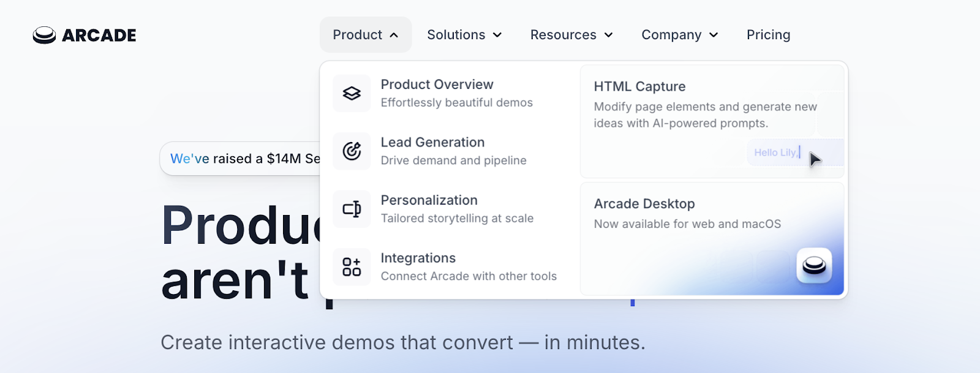Collapse the Product menu chevron
This screenshot has width=980, height=373.
click(x=394, y=35)
